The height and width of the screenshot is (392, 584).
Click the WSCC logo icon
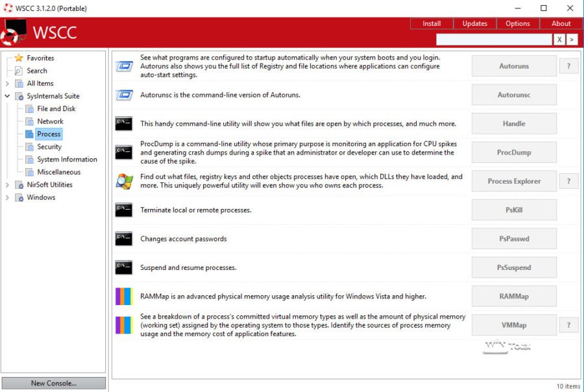coord(10,31)
